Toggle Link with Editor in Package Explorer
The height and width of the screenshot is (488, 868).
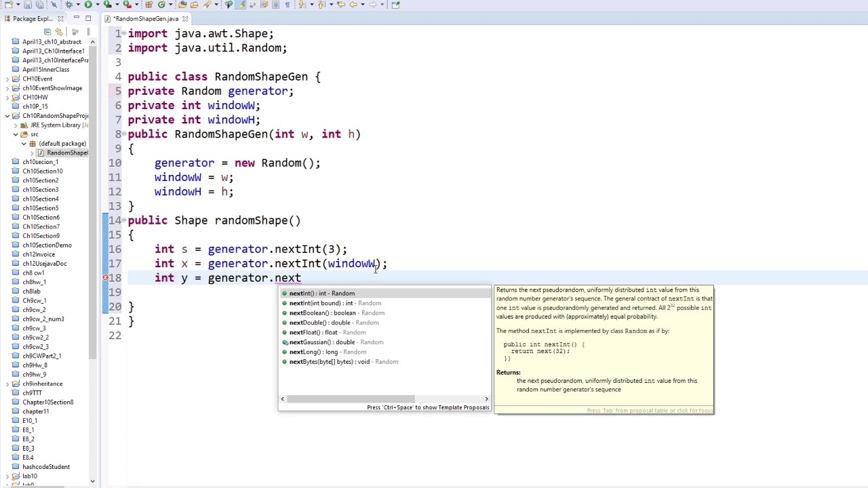coord(59,32)
